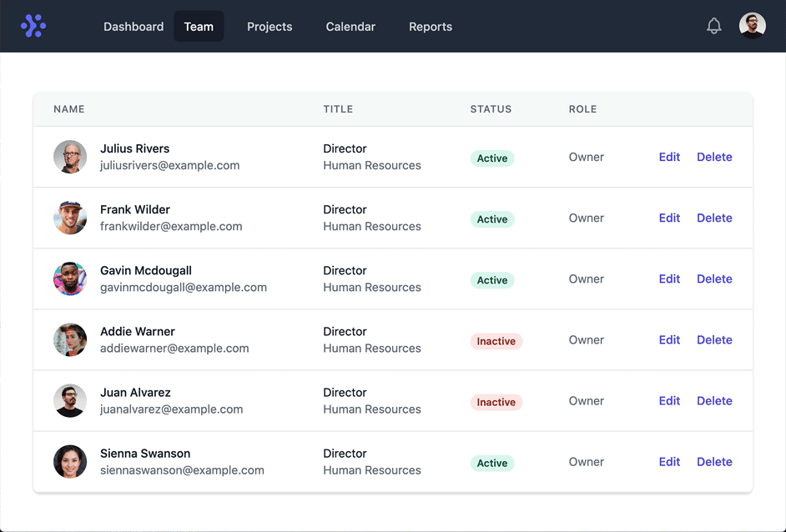Image resolution: width=786 pixels, height=532 pixels.
Task: Click the notification bell icon
Action: coord(713,27)
